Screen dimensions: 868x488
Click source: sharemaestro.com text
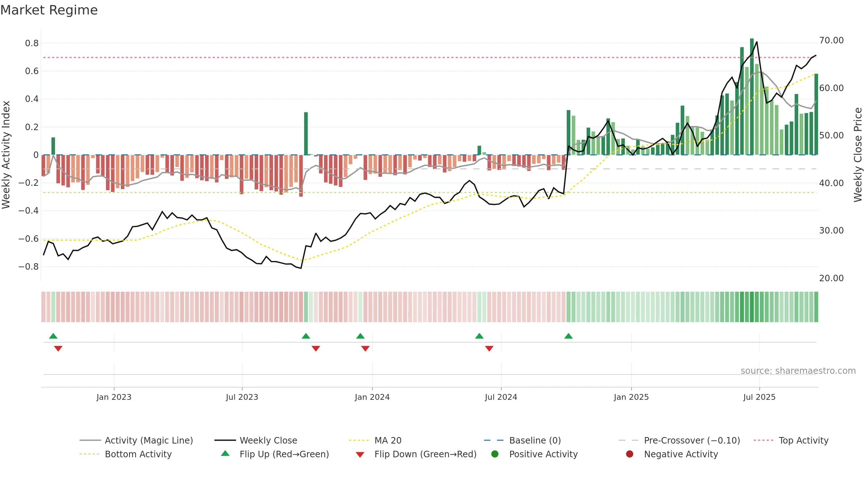[x=798, y=371]
